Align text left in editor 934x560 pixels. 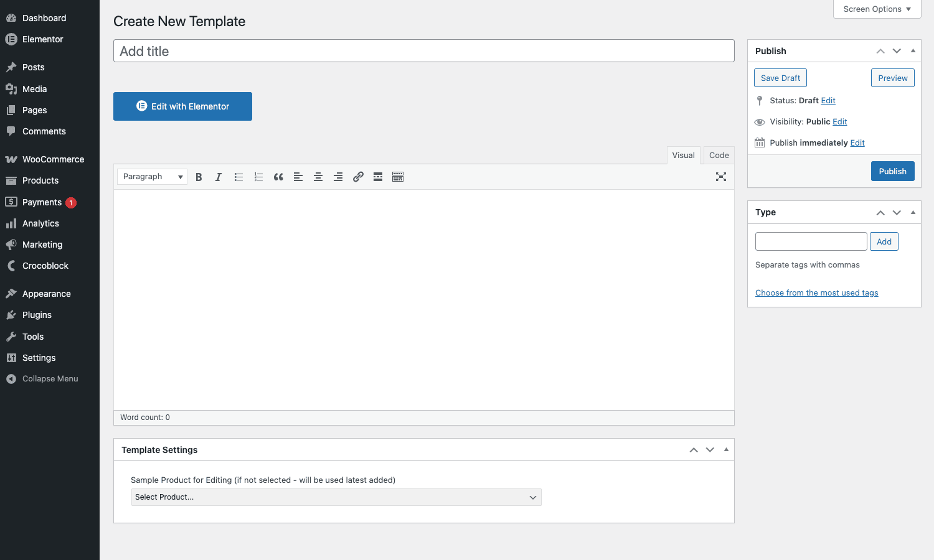tap(298, 177)
